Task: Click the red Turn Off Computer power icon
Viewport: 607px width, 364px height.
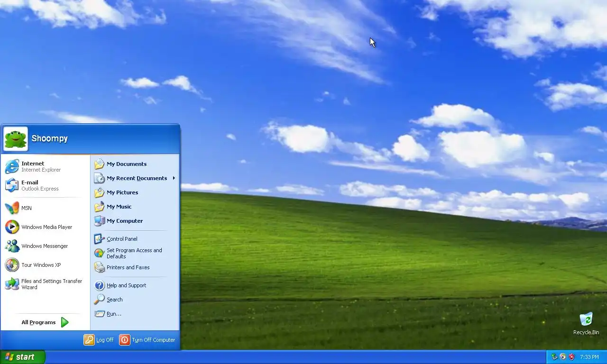Action: pyautogui.click(x=125, y=340)
